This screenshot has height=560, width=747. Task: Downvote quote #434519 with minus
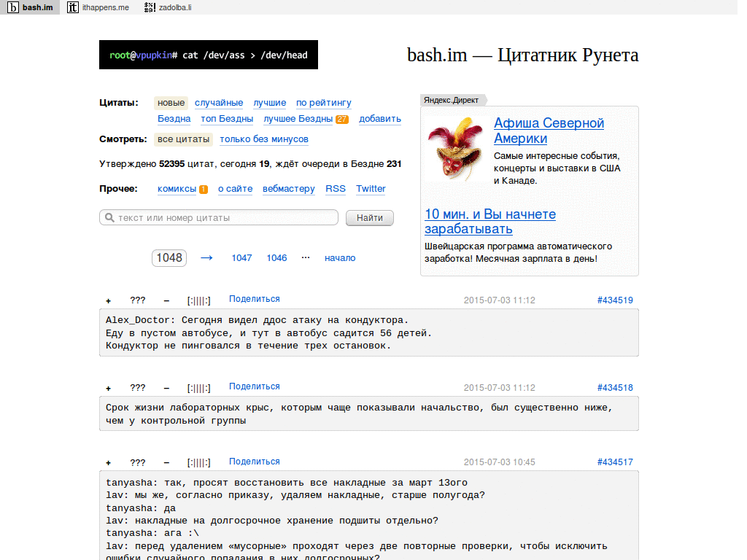(166, 300)
